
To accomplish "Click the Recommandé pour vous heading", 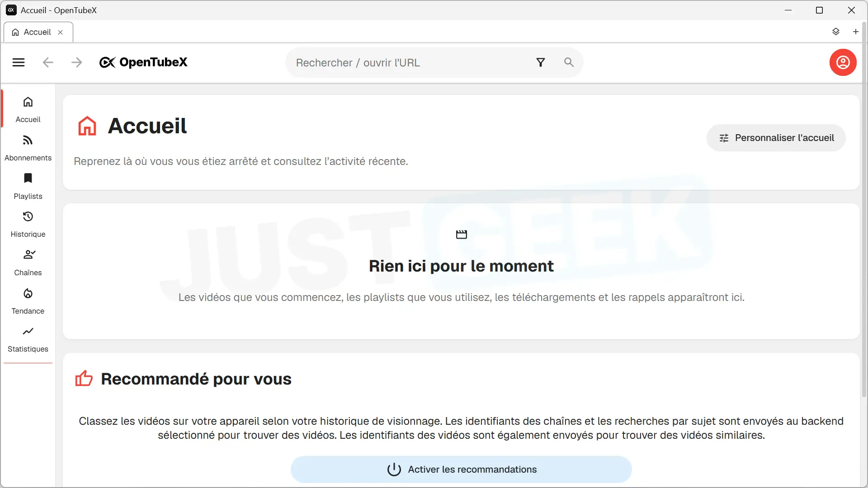I will tap(196, 379).
